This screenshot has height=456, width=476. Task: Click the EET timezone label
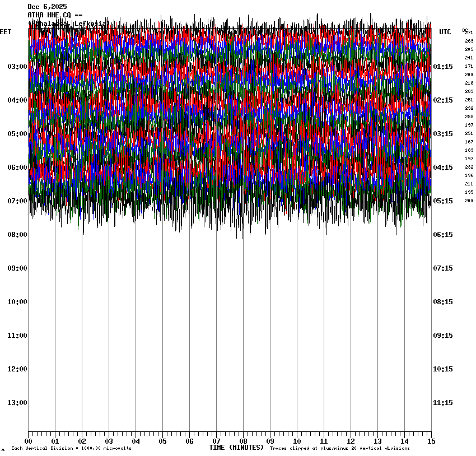[5, 32]
